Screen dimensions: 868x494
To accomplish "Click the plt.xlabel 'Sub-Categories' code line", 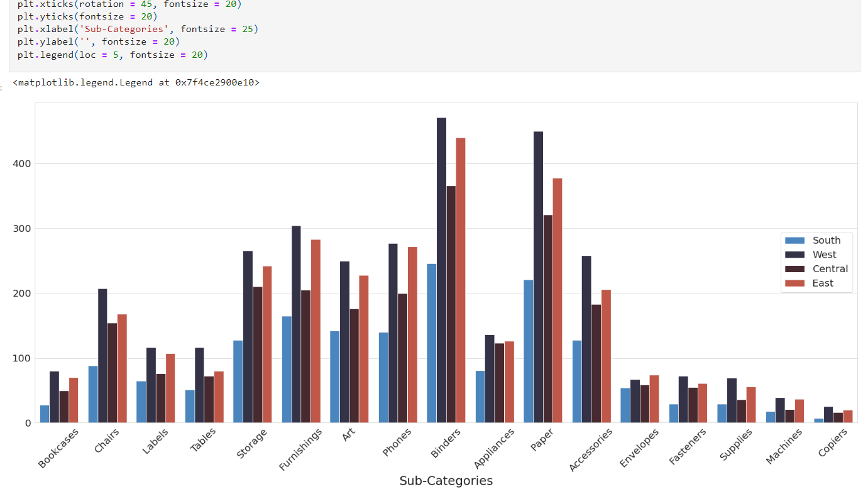I will [138, 29].
